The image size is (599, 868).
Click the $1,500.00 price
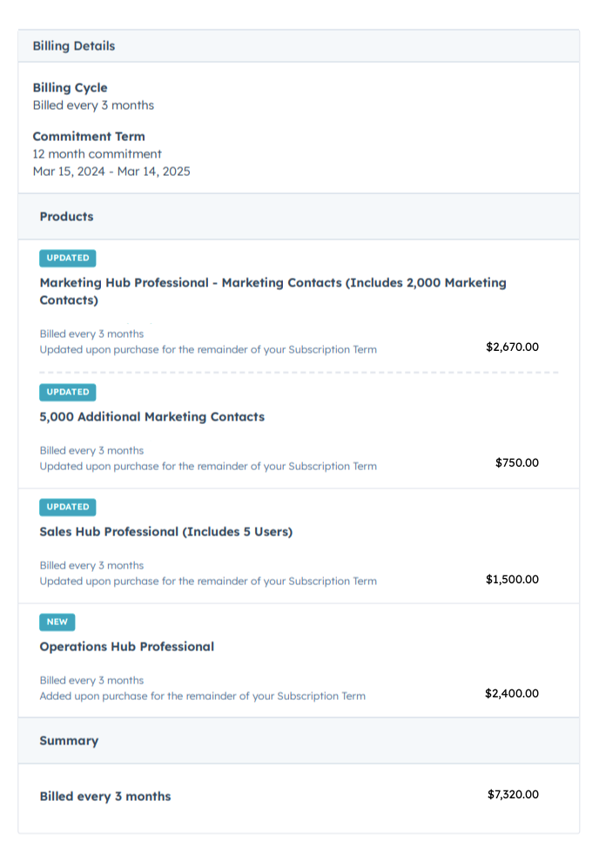(x=512, y=580)
